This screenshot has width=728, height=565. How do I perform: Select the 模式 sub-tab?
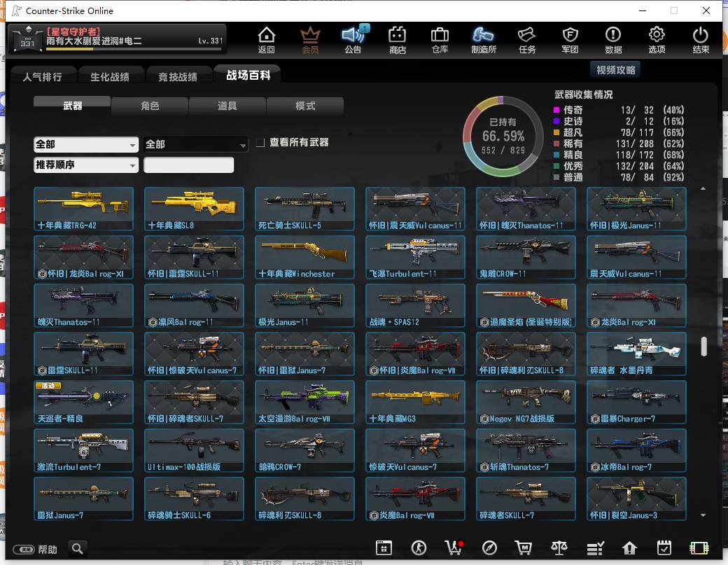click(x=305, y=106)
